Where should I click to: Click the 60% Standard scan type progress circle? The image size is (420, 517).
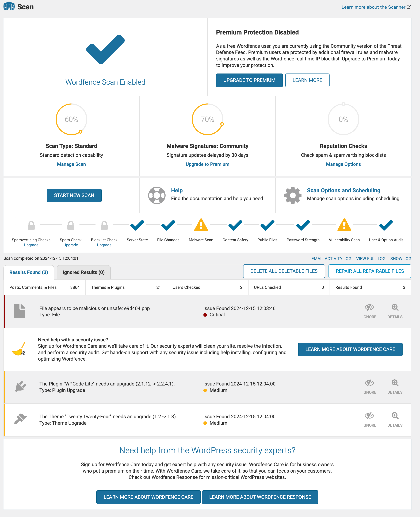tap(71, 119)
